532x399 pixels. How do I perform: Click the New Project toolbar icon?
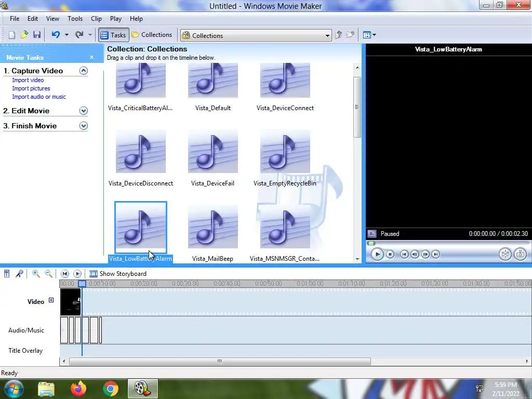[12, 35]
